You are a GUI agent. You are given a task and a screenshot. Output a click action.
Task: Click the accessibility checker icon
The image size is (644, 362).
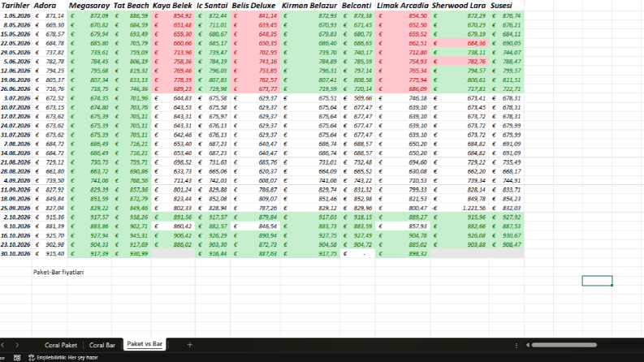point(31,357)
